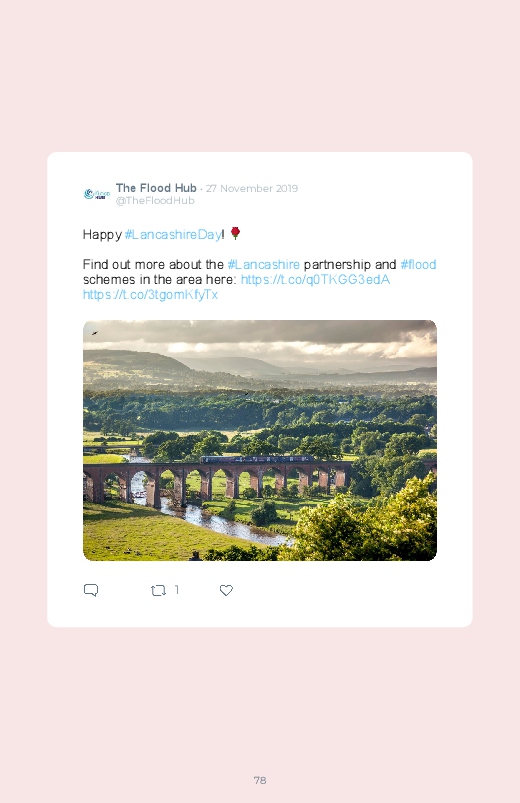Viewport: 520px width, 803px height.
Task: Open The Flood Hub account name
Action: (156, 188)
